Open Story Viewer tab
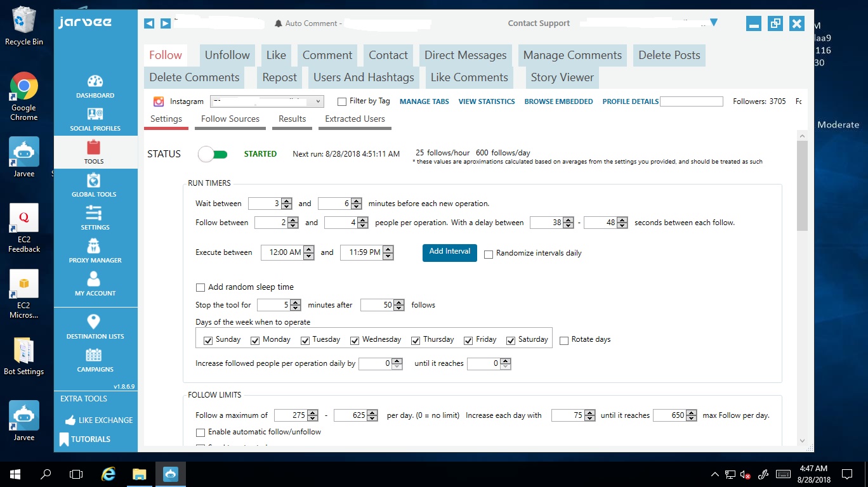Viewport: 868px width, 487px height. pos(562,77)
